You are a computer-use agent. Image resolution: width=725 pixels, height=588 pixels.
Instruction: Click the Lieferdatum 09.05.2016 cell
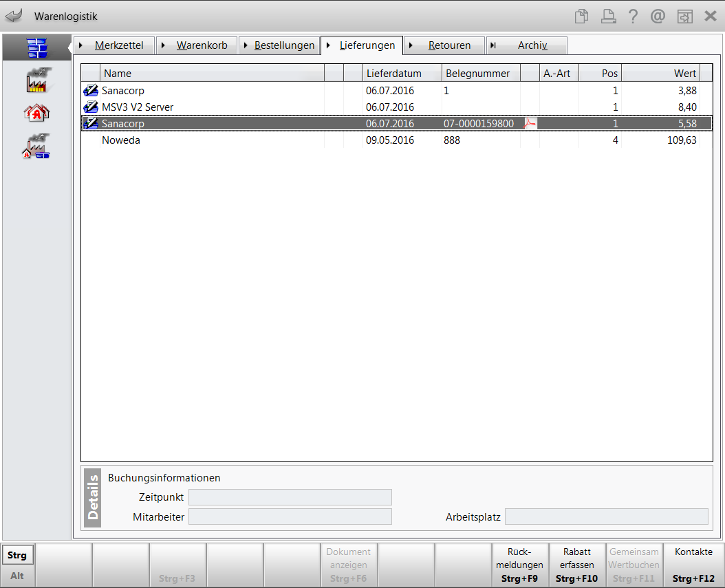(x=390, y=140)
